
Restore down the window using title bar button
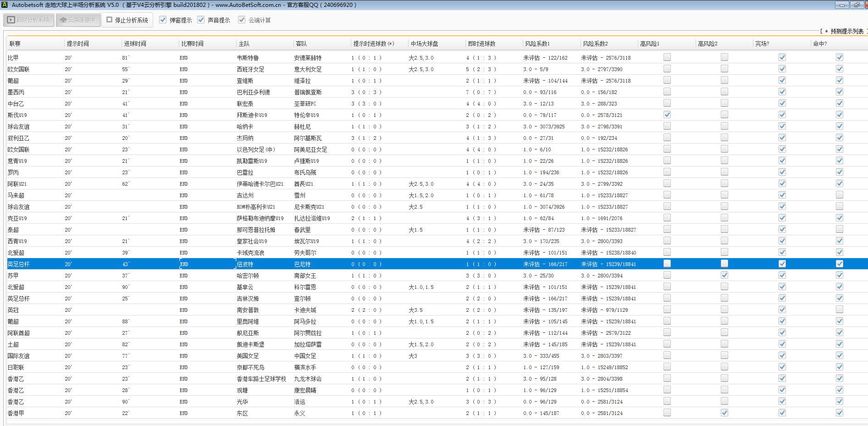pos(857,5)
